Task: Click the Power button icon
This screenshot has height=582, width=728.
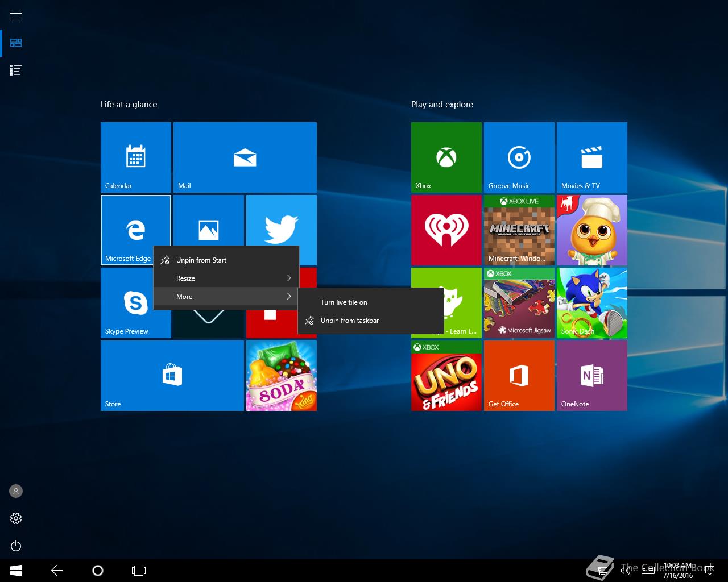Action: coord(16,546)
